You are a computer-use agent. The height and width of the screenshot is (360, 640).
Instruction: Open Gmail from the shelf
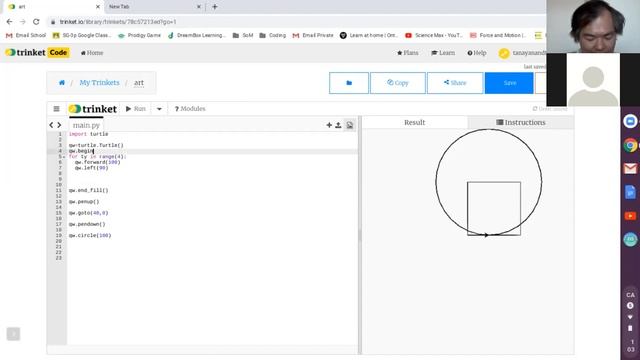[x=630, y=169]
